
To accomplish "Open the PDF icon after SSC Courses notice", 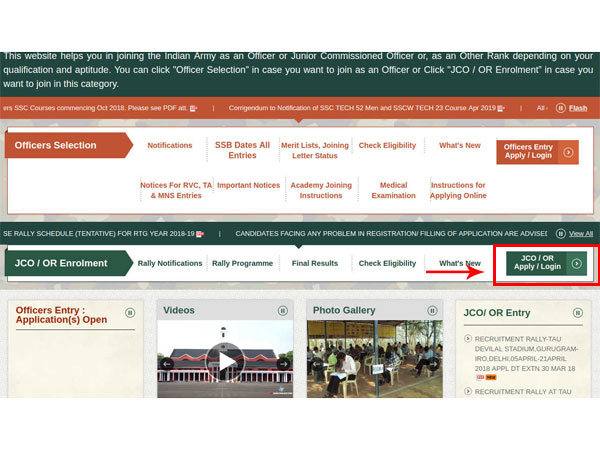I will pos(193,108).
